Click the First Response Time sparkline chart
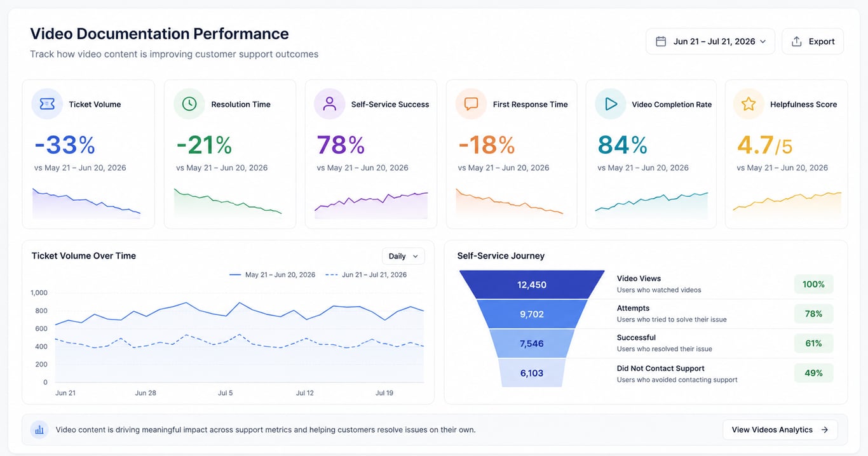868x456 pixels. pyautogui.click(x=510, y=203)
